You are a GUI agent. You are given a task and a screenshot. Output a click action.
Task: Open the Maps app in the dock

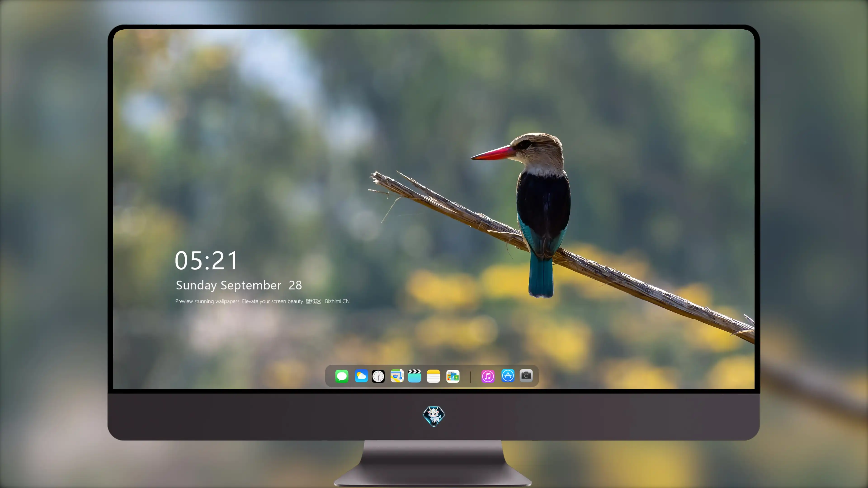397,376
